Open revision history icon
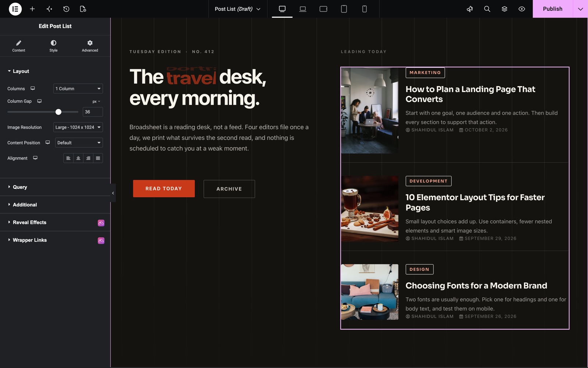Image resolution: width=588 pixels, height=368 pixels. [66, 9]
